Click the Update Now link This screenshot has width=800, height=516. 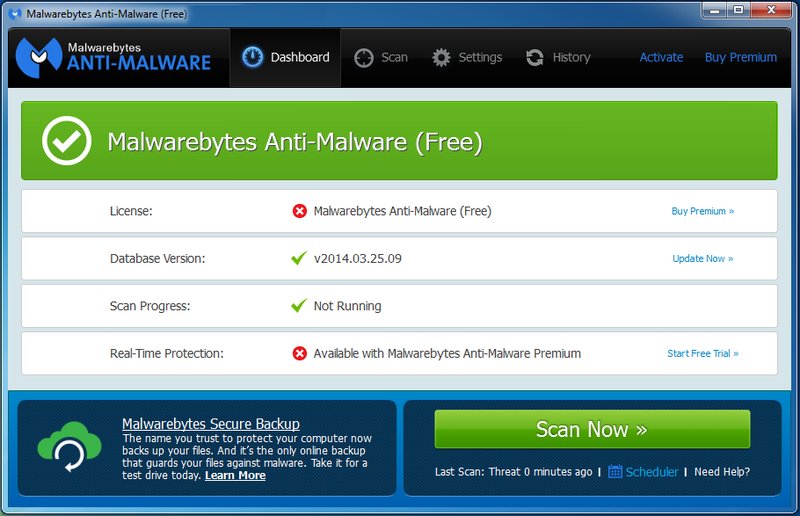tap(702, 259)
